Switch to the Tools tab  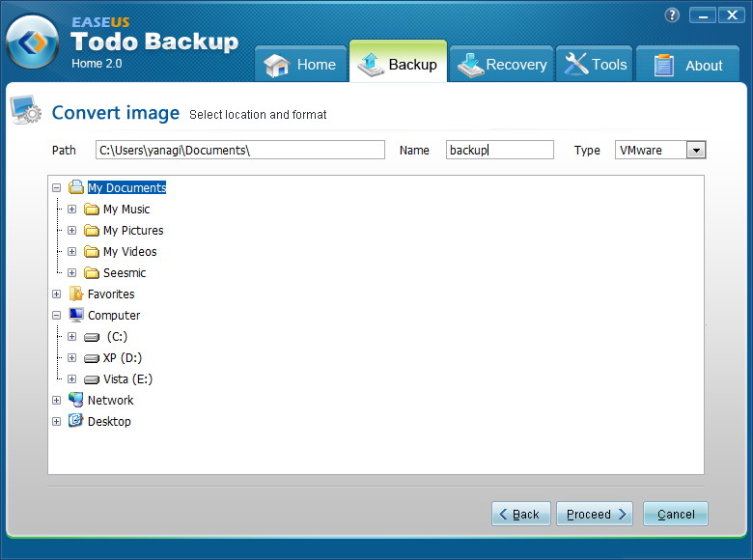point(594,65)
